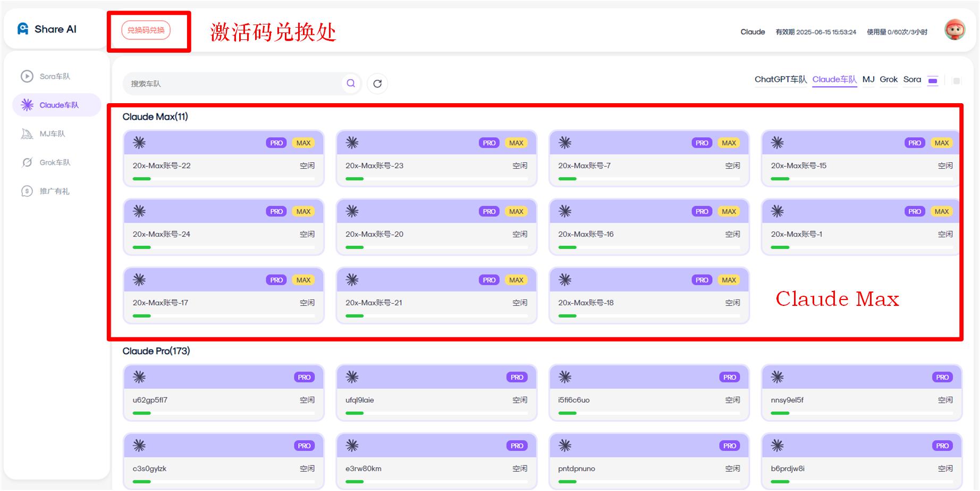
Task: Switch to the MJ tab
Action: pyautogui.click(x=868, y=79)
